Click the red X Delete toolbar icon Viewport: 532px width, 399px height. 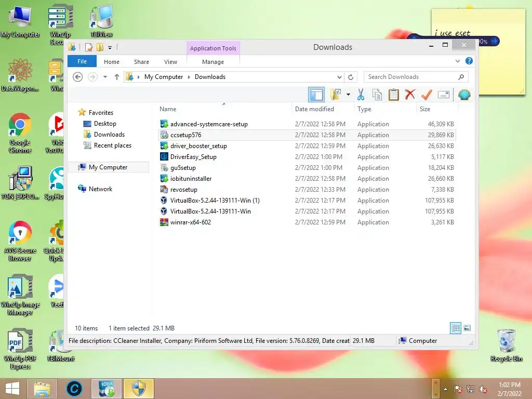coord(410,95)
